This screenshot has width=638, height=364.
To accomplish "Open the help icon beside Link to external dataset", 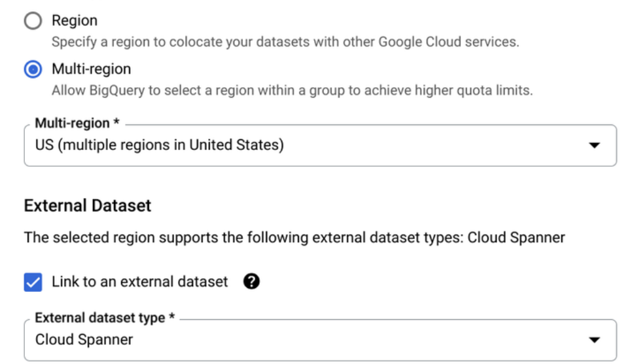I will point(251,282).
